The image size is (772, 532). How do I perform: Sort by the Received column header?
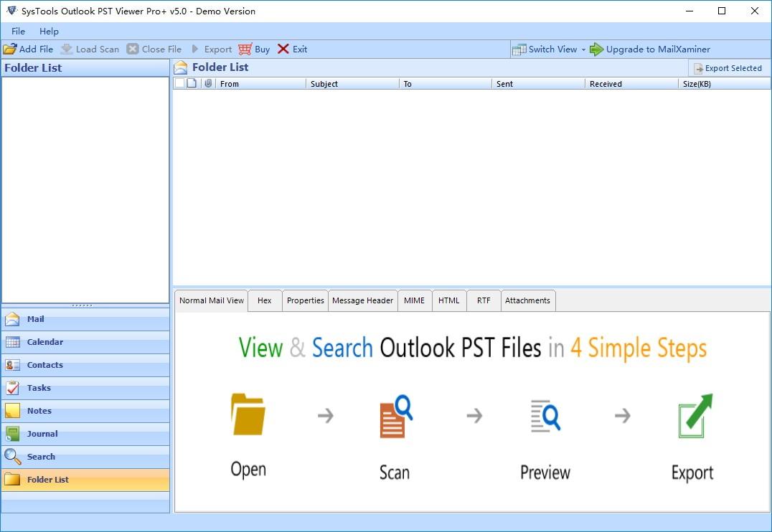[x=631, y=84]
